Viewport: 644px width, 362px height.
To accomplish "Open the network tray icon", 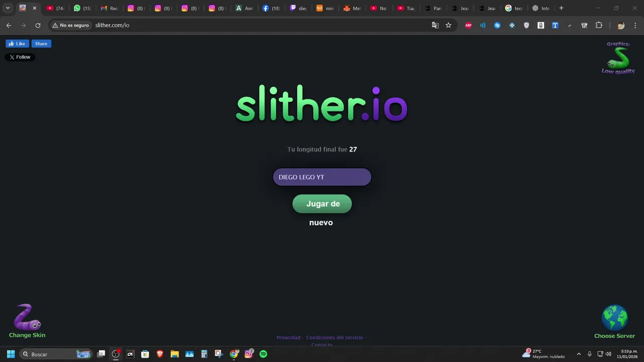I will tap(600, 354).
